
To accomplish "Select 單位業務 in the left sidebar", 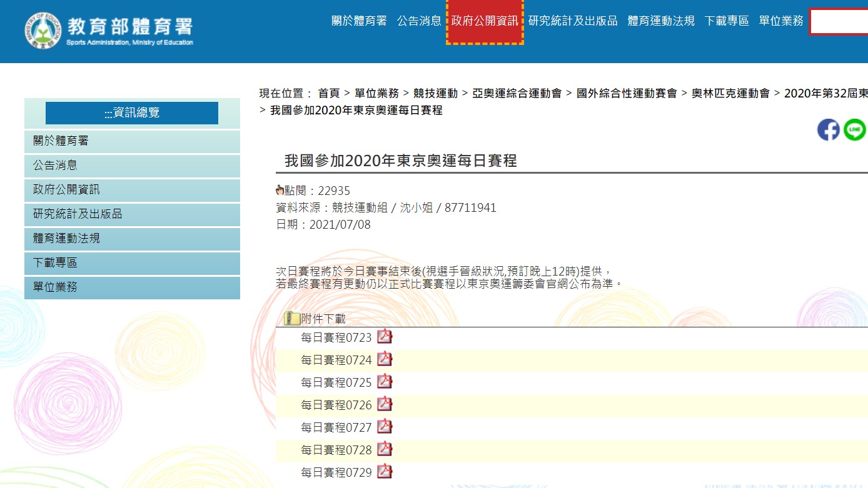I will [x=132, y=287].
